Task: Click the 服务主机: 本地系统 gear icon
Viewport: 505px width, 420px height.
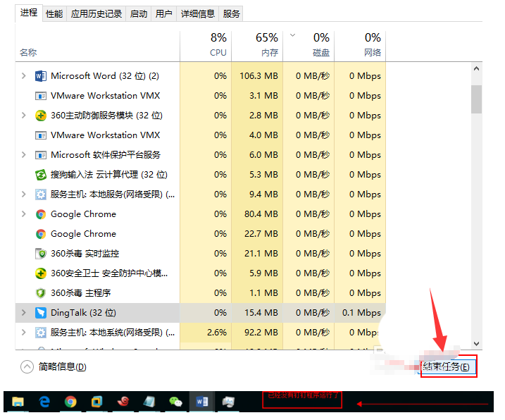Action: coord(41,333)
